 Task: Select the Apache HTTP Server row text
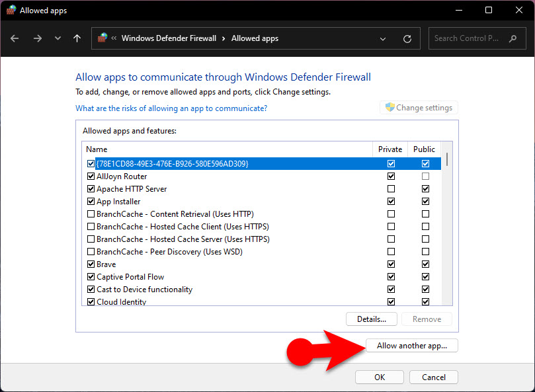tap(132, 189)
